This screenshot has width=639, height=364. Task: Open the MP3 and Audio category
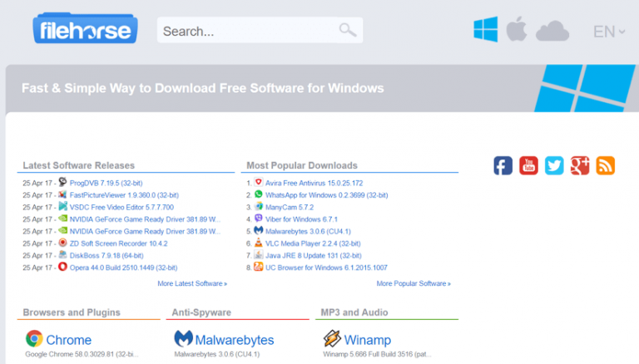point(354,312)
